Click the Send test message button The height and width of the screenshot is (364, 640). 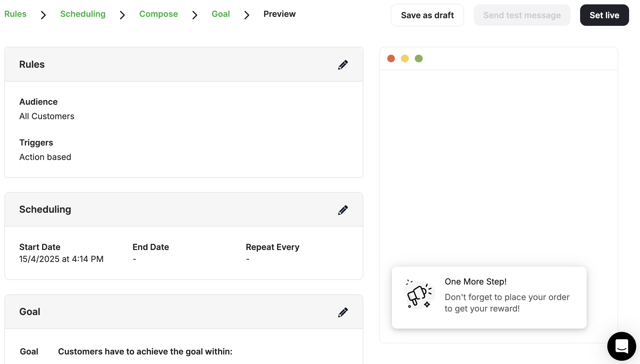click(x=522, y=15)
